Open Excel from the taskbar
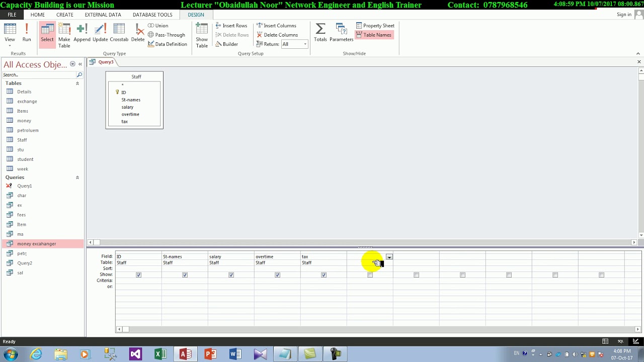 pos(160,354)
